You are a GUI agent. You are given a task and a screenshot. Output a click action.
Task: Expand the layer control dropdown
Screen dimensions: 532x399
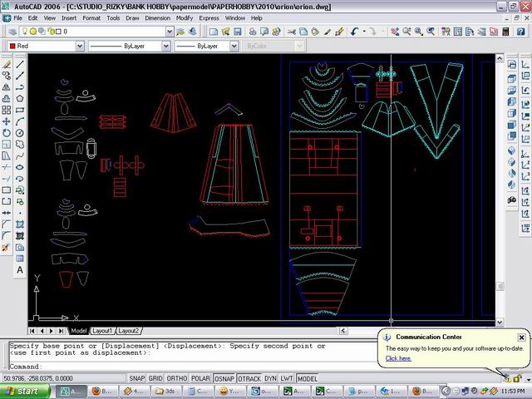click(170, 32)
